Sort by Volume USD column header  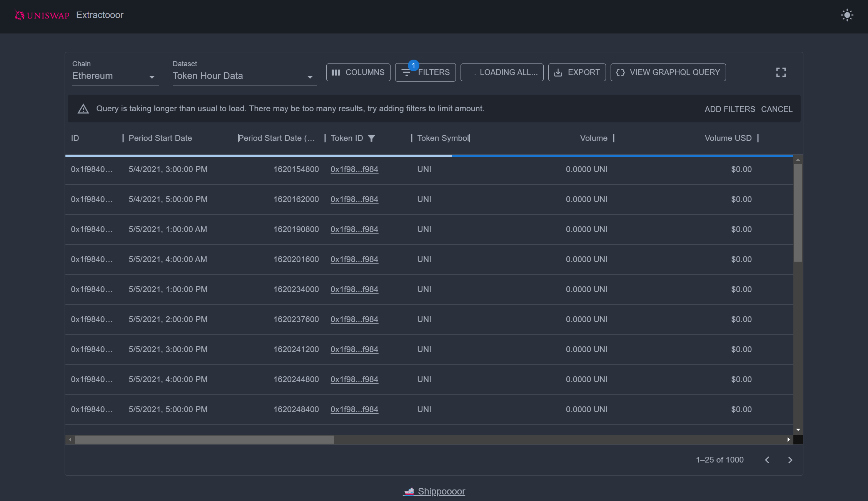click(728, 138)
